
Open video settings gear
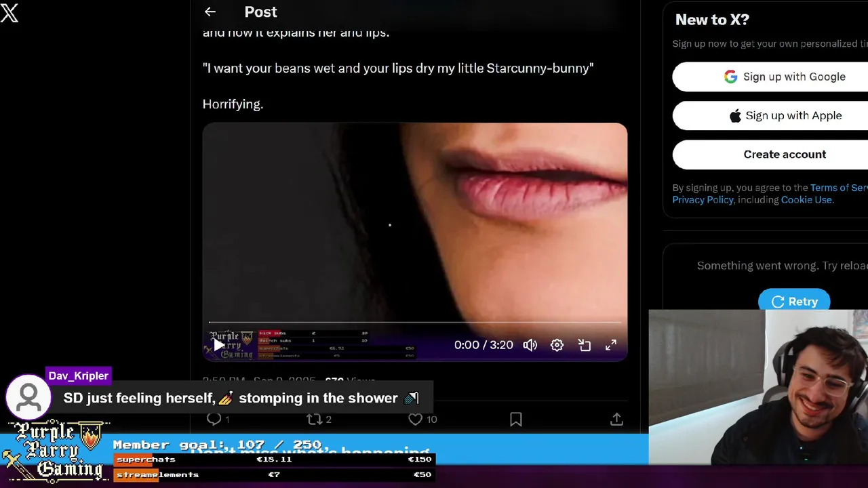click(x=557, y=345)
